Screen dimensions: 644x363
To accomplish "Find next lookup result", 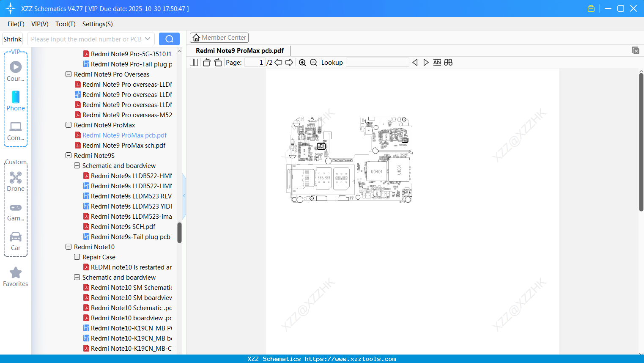I will pos(426,62).
